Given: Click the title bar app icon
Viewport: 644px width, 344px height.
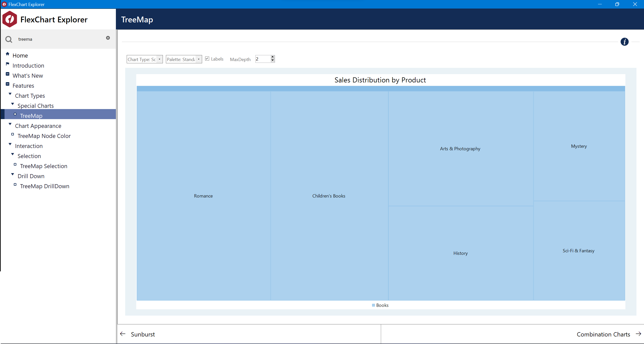Looking at the screenshot, I should click(4, 4).
